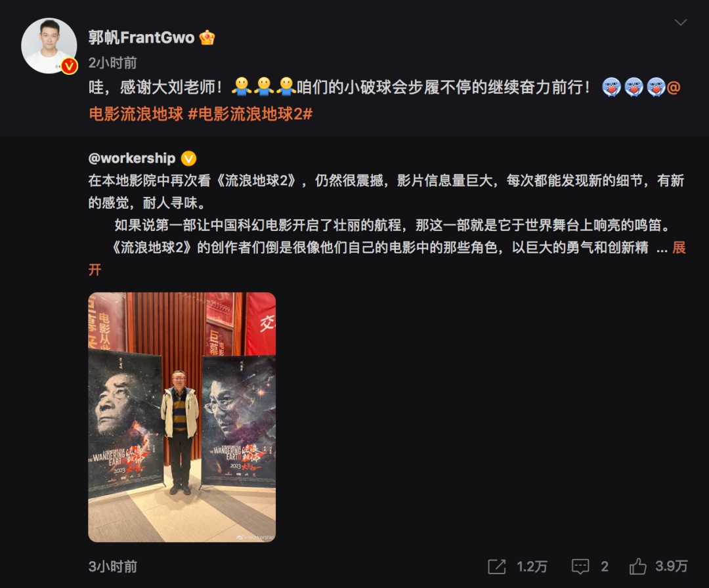709x588 pixels.
Task: Click the 3小时前 original post timestamp
Action: point(113,567)
